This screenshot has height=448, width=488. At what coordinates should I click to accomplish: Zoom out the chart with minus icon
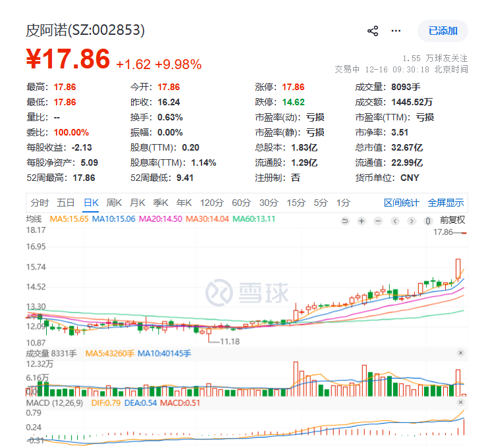pyautogui.click(x=378, y=221)
